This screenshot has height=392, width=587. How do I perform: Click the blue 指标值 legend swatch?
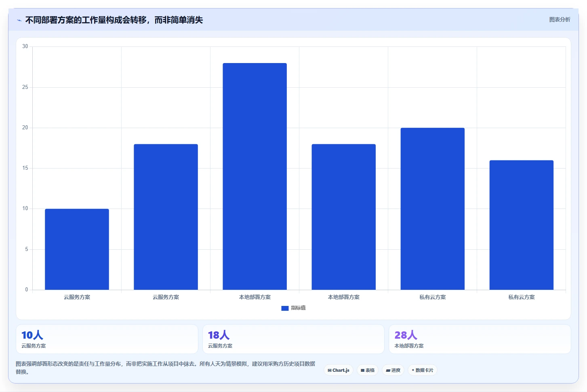click(285, 308)
